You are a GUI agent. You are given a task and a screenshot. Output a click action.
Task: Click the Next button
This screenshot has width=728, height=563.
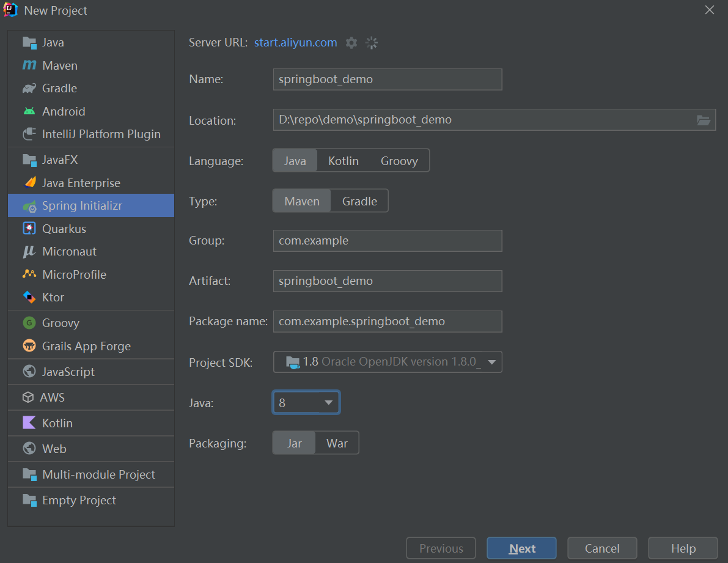point(521,548)
